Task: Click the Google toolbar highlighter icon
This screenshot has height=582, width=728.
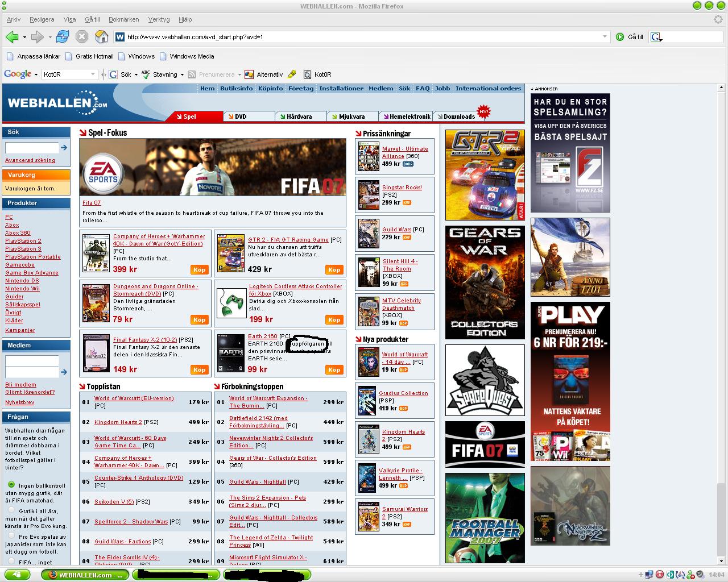Action: pyautogui.click(x=292, y=74)
